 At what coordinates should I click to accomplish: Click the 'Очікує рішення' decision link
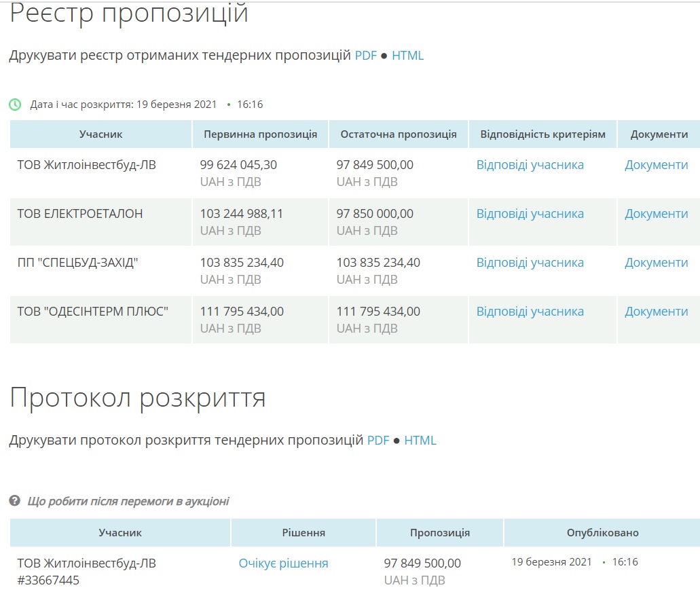coord(283,563)
